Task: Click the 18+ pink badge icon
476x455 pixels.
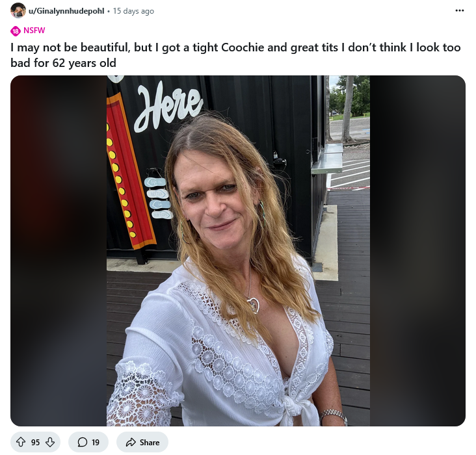Action: click(x=16, y=31)
